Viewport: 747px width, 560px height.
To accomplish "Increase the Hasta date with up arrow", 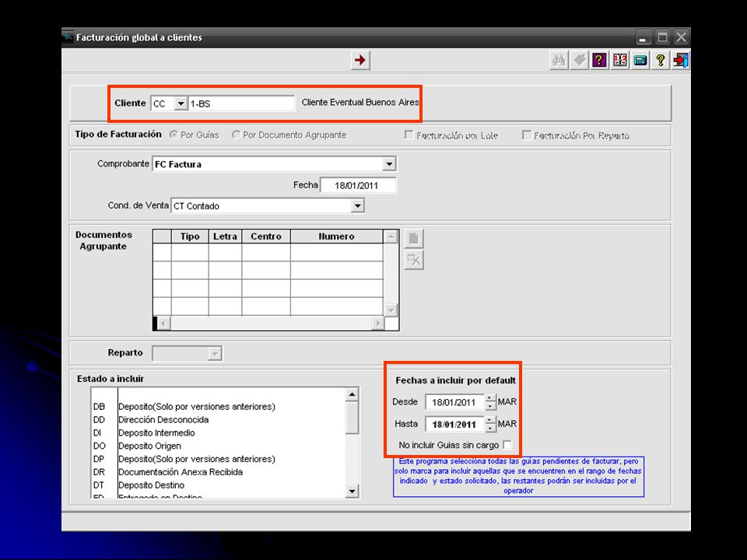I will pyautogui.click(x=490, y=421).
